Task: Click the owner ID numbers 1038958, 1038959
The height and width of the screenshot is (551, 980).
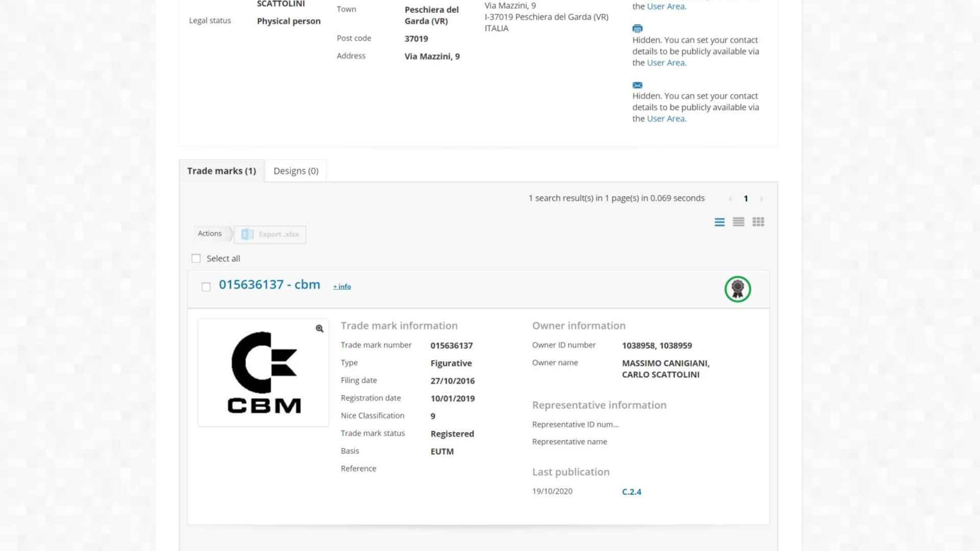Action: pyautogui.click(x=657, y=345)
